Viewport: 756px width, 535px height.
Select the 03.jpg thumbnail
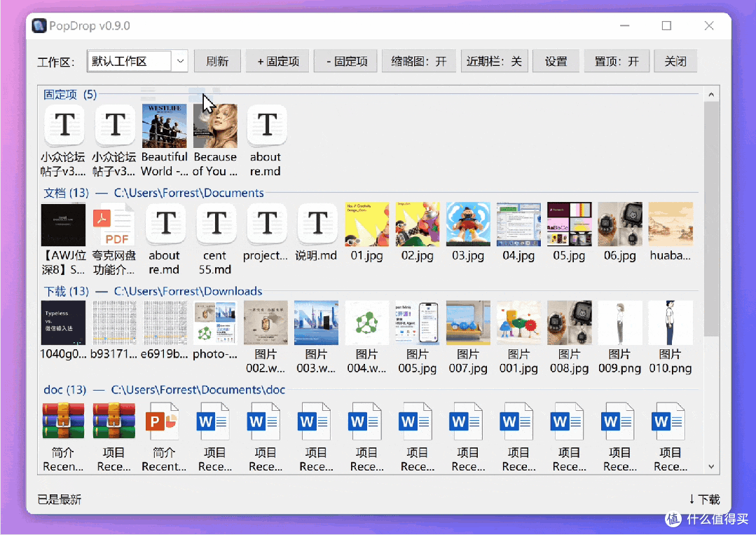click(x=468, y=224)
